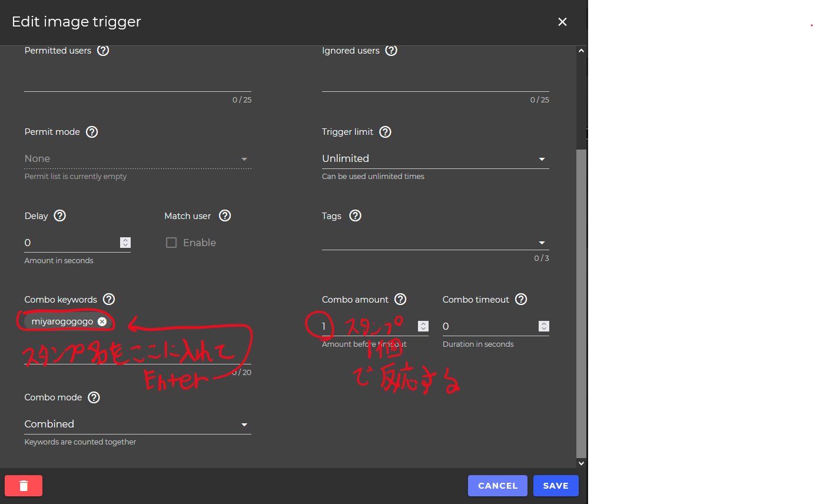Open the Permit mode dropdown
The image size is (813, 504).
click(x=138, y=159)
